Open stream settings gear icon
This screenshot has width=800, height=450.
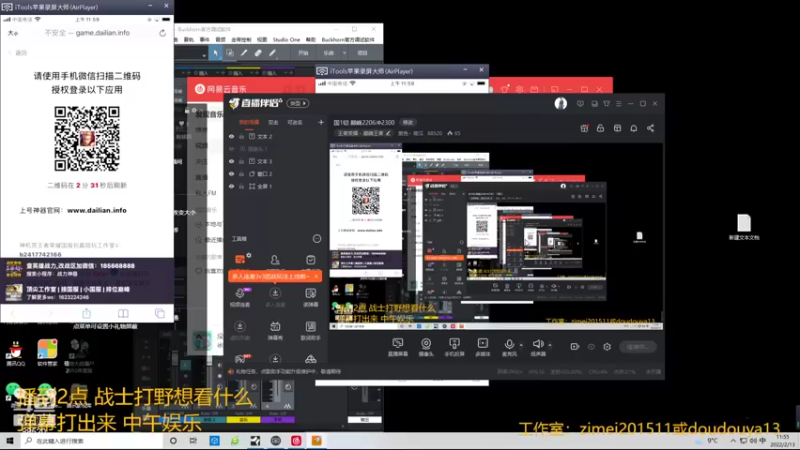point(607,347)
